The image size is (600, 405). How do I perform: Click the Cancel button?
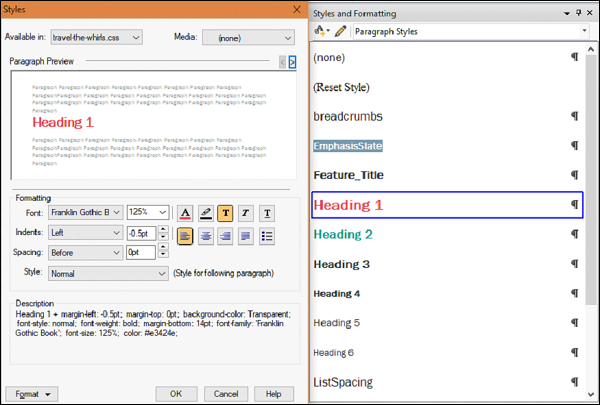pyautogui.click(x=225, y=393)
